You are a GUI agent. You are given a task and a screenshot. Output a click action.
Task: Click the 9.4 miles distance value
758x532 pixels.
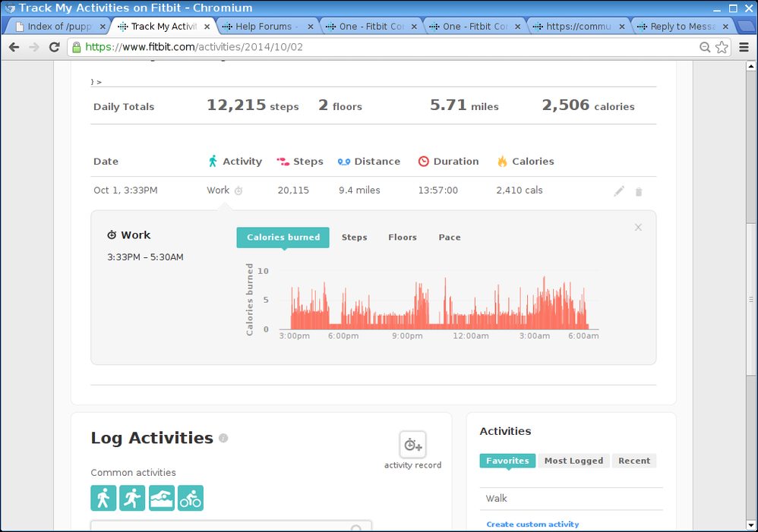point(359,190)
